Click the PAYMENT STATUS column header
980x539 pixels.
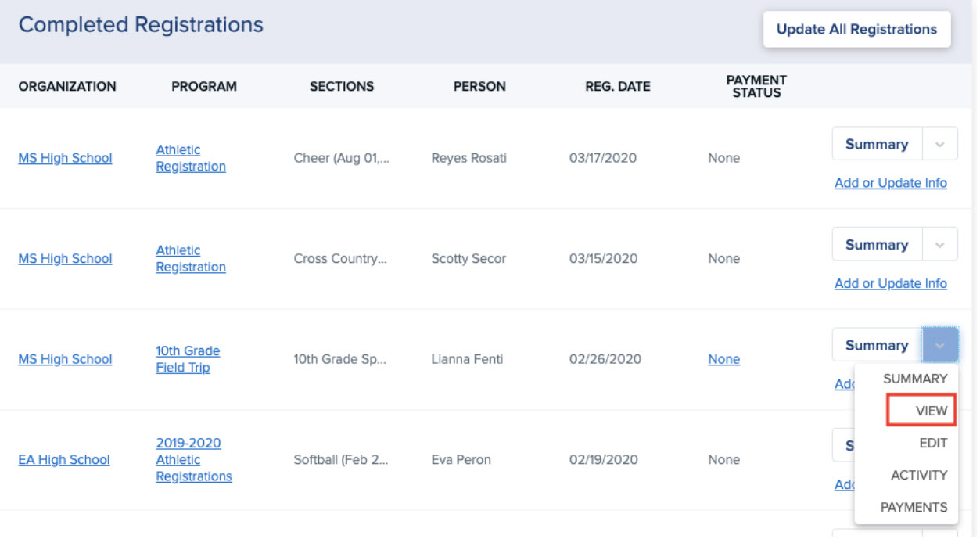coord(756,86)
